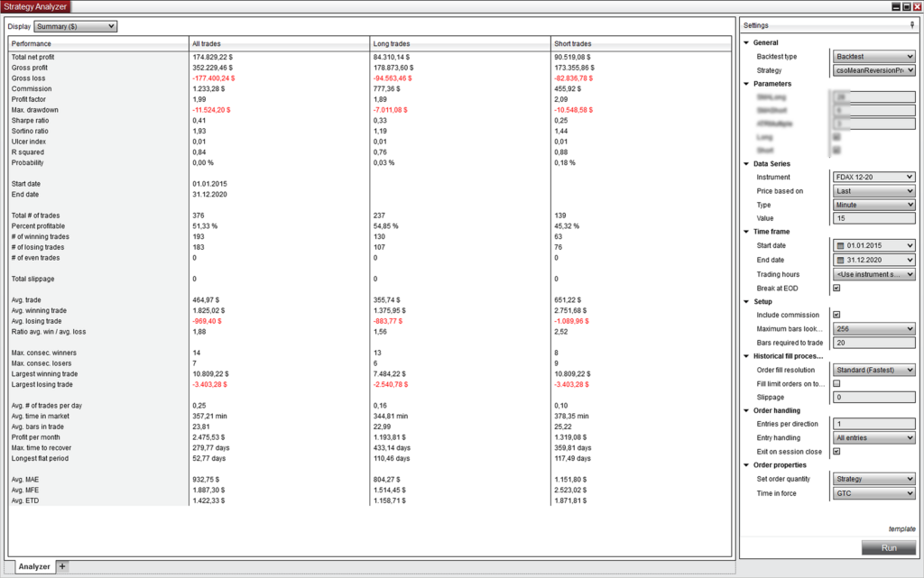Click the Avg. MAE row label
This screenshot has width=924, height=578.
point(25,480)
